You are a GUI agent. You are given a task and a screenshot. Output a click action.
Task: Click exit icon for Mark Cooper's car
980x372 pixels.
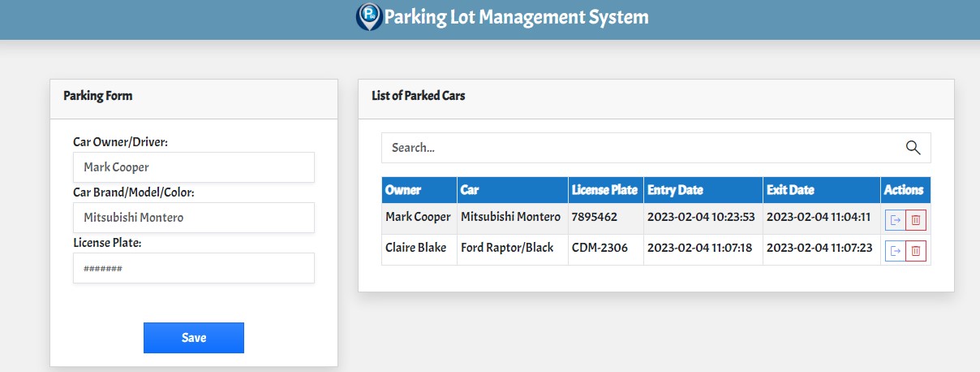coord(895,220)
